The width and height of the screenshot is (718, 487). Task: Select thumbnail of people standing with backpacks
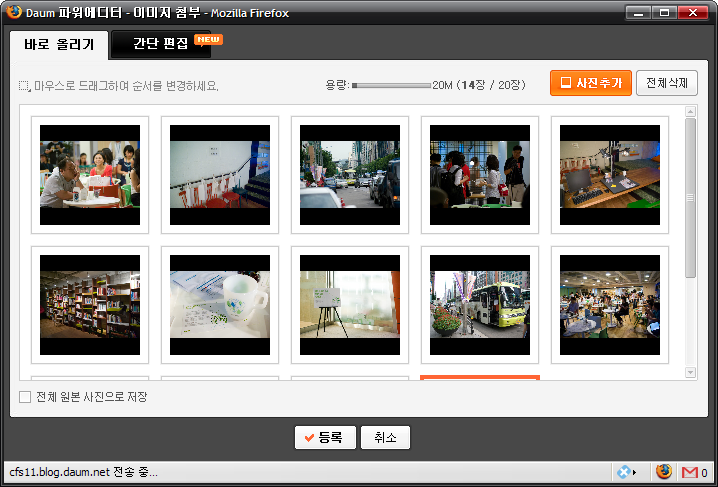(x=480, y=175)
